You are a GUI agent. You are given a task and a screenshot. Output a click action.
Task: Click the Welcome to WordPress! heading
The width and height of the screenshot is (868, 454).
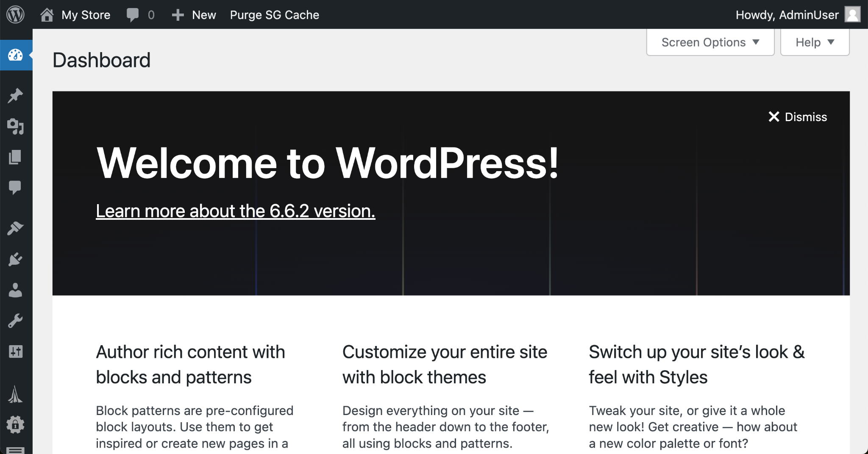(x=328, y=163)
